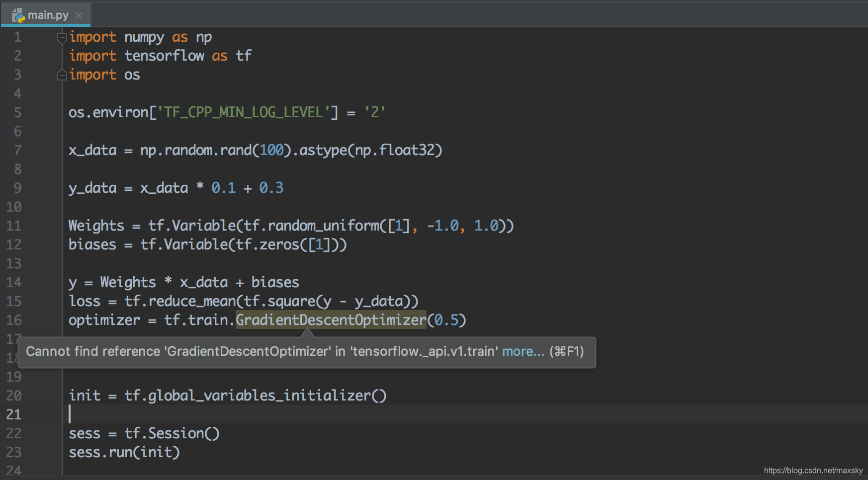The width and height of the screenshot is (868, 480).
Task: Click the Python file icon on main.py tab
Action: pos(18,15)
